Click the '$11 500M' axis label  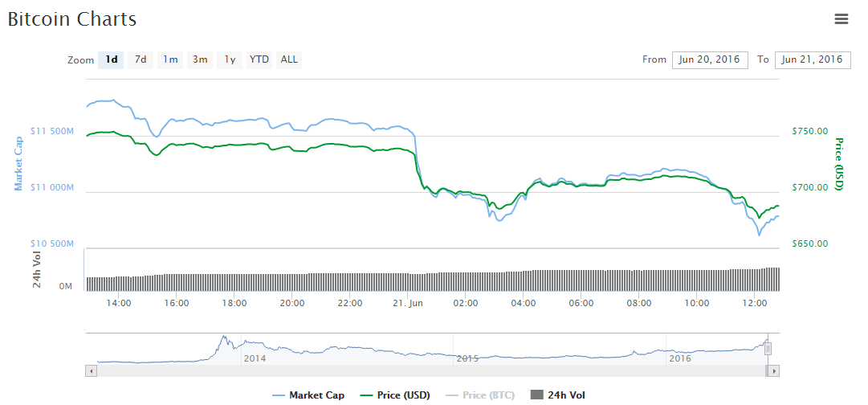[52, 131]
